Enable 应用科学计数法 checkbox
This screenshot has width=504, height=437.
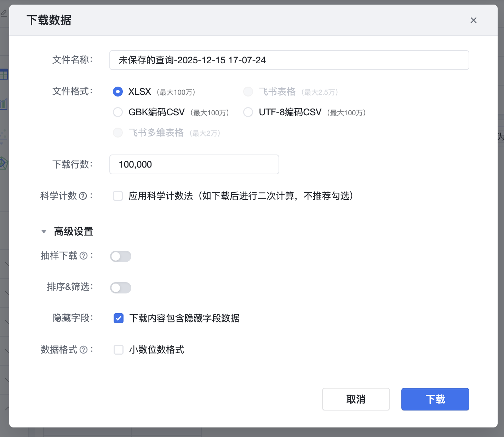118,196
